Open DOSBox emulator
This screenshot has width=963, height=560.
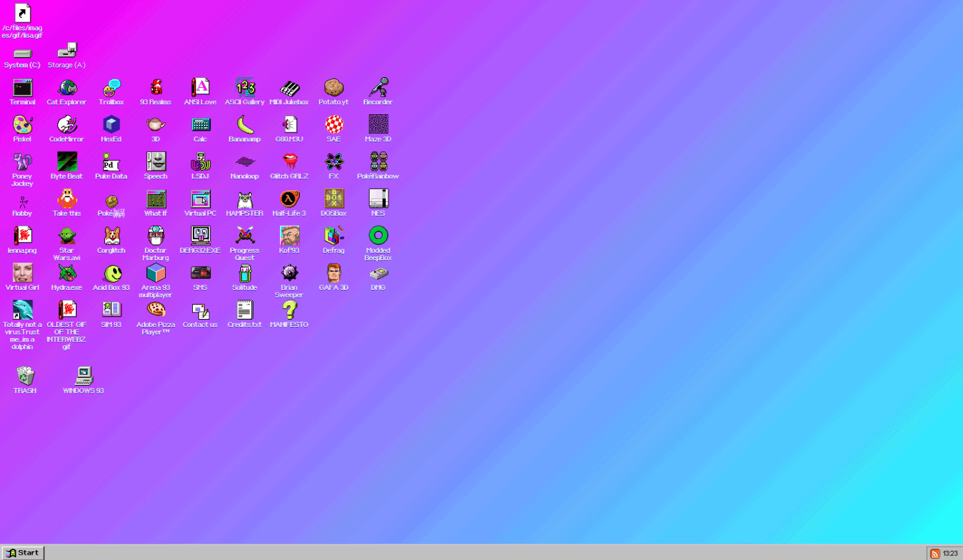334,197
